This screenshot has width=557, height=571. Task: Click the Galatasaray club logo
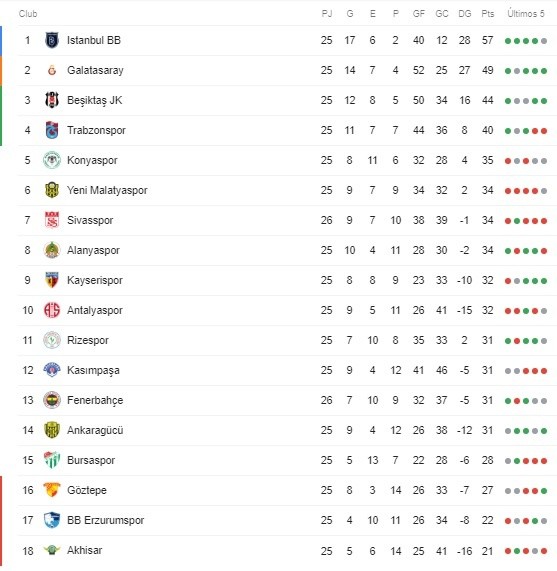click(52, 70)
